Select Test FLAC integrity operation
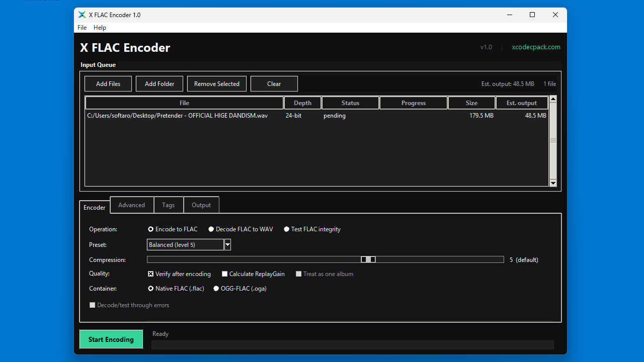Screen dimensions: 644x362 click(x=312, y=229)
